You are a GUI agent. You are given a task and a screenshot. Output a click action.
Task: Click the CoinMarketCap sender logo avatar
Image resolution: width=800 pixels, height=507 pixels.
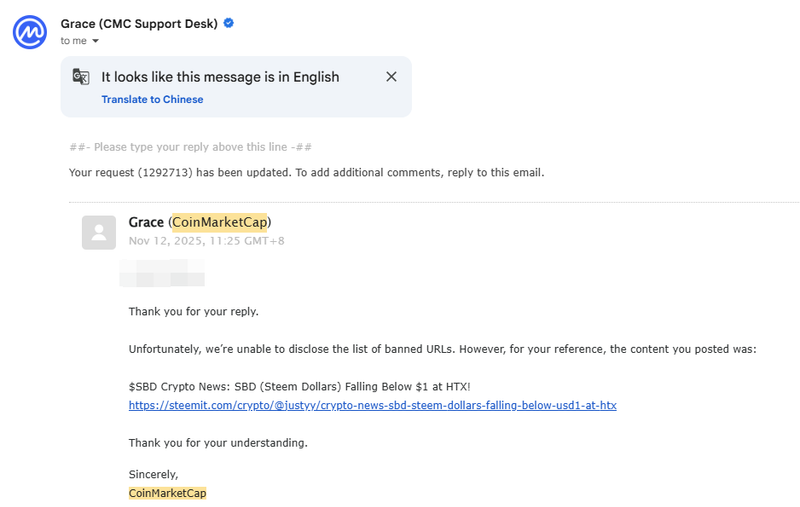[30, 31]
